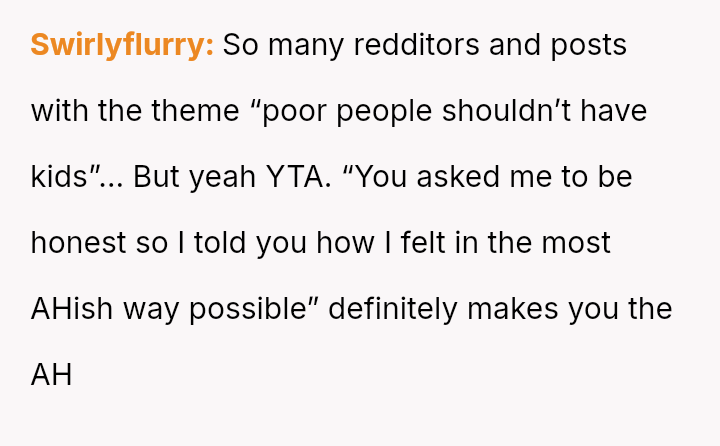Click the word "possible" in the comment
Image resolution: width=720 pixels, height=446 pixels.
click(259, 309)
